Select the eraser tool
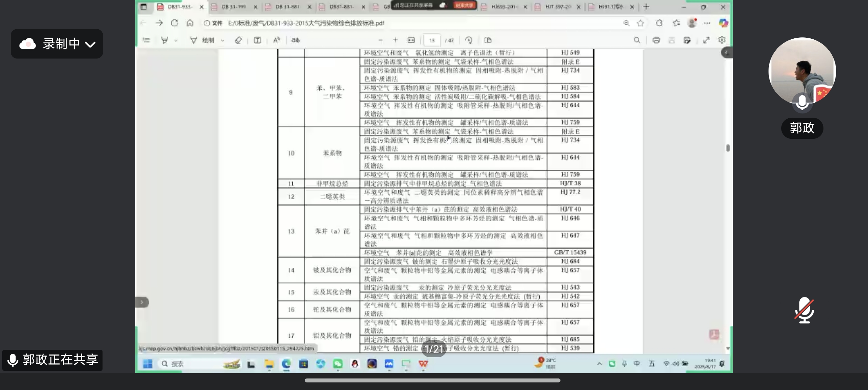Viewport: 868px width, 390px height. coord(238,40)
